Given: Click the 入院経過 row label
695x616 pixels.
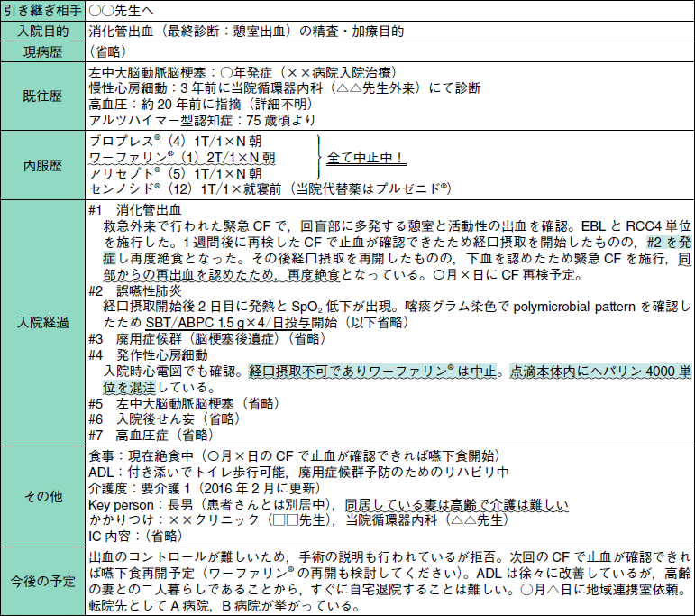Looking at the screenshot, I should click(x=42, y=322).
